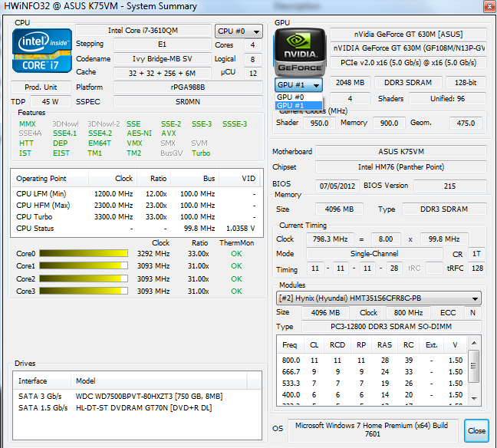Click the SSPEC field SR0MN
The image size is (497, 448).
click(188, 102)
